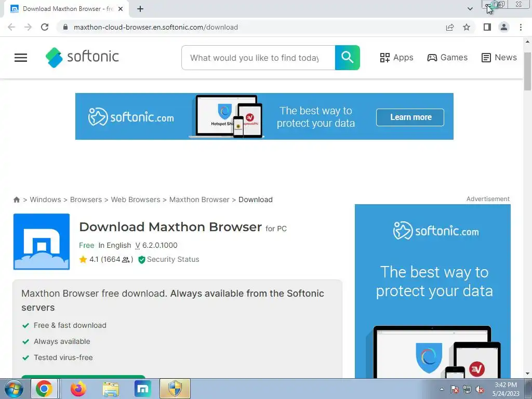Click the security shield taskbar item
The width and height of the screenshot is (532, 399).
175,389
